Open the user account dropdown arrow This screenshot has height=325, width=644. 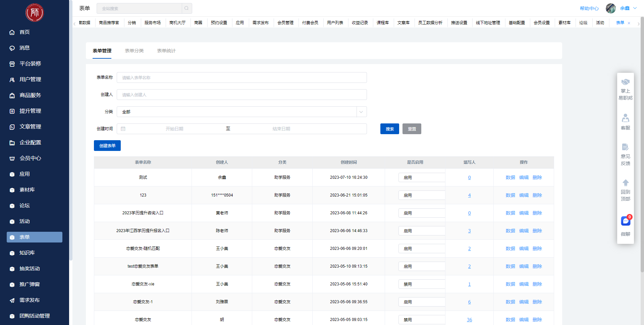635,8
